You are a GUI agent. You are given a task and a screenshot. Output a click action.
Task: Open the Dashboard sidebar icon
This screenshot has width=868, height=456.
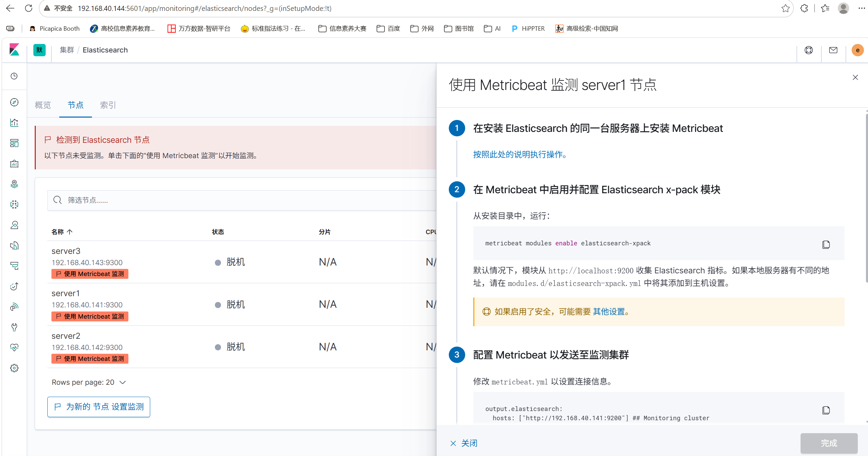tap(14, 143)
